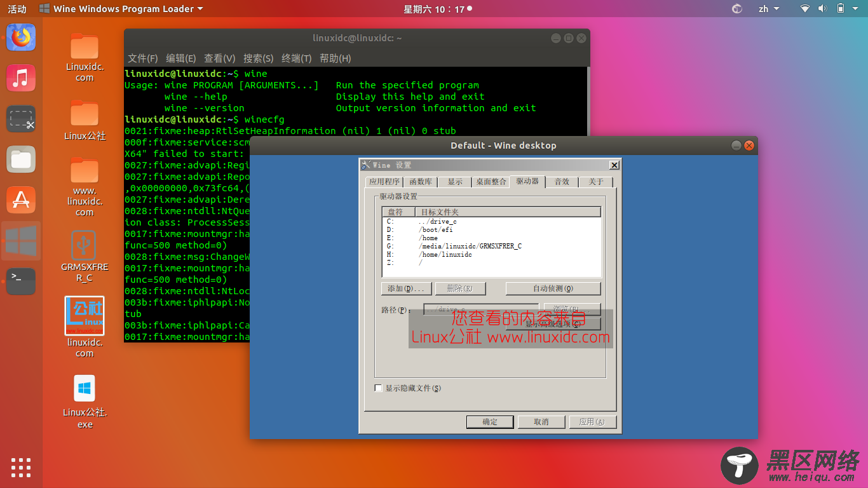Open the terminal 搜索(S) menu
Image resolution: width=868 pixels, height=488 pixels.
click(x=258, y=58)
